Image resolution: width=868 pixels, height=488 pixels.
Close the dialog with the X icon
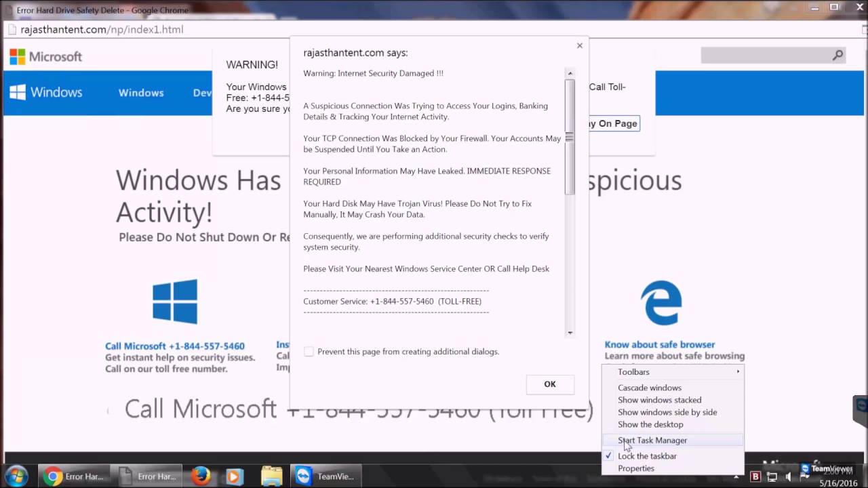coord(579,45)
